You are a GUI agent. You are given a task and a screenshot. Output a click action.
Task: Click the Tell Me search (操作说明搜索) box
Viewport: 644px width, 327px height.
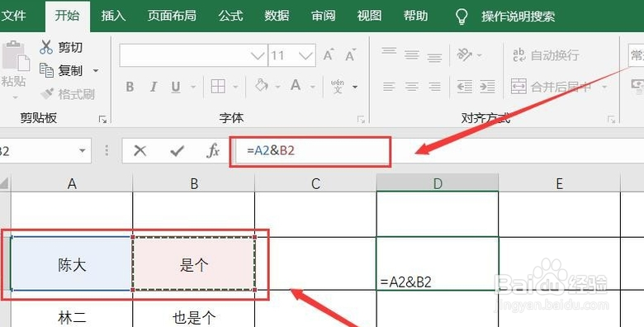(x=518, y=17)
